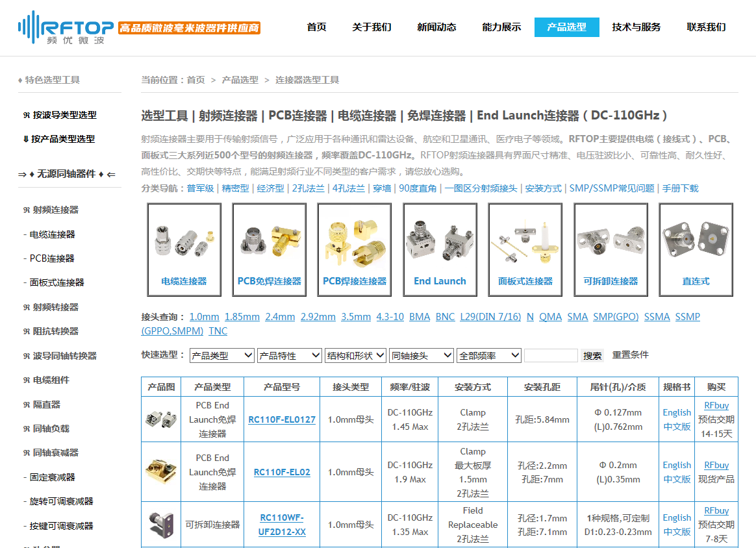This screenshot has width=756, height=548.
Task: Select 按产品类型选型 in sidebar
Action: point(59,140)
